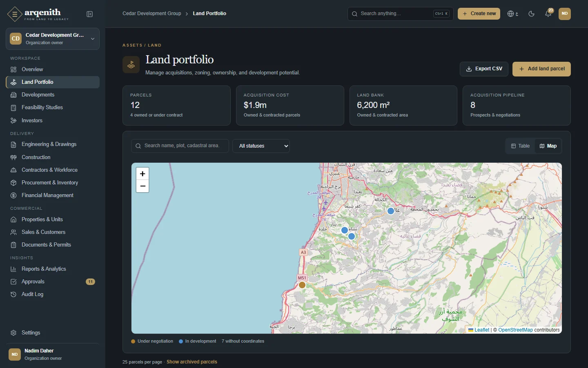
Task: Go to Investors page
Action: (x=53, y=121)
